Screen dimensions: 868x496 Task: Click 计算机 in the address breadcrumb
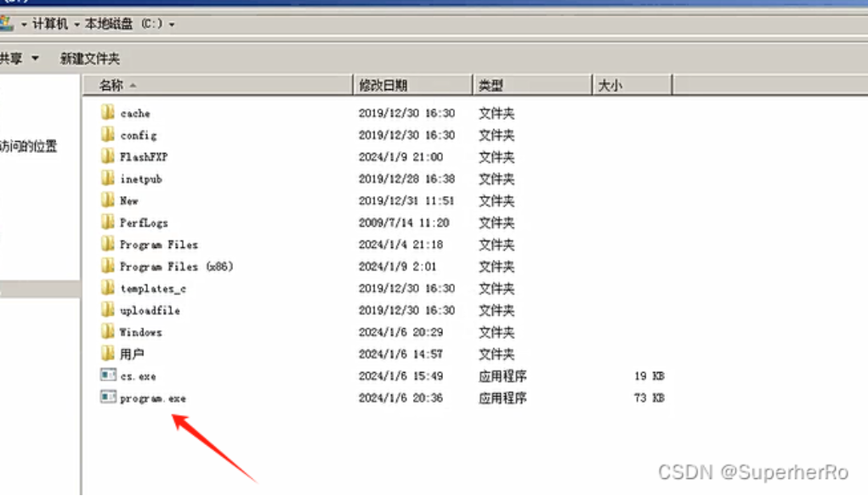pos(50,24)
